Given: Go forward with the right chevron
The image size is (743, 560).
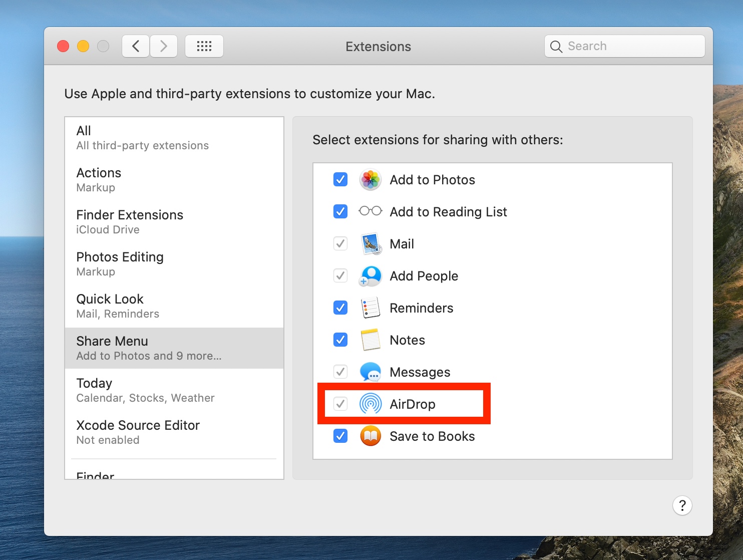Looking at the screenshot, I should click(x=164, y=47).
